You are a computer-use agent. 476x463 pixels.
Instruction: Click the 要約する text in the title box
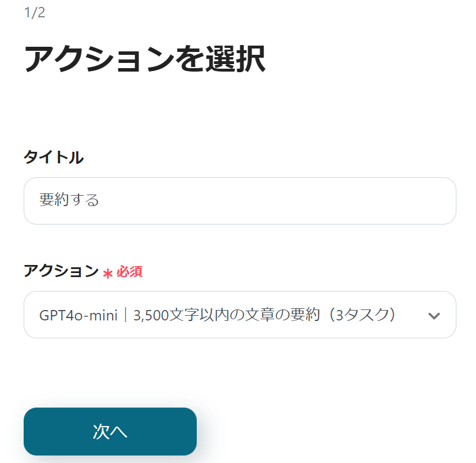[x=69, y=200]
